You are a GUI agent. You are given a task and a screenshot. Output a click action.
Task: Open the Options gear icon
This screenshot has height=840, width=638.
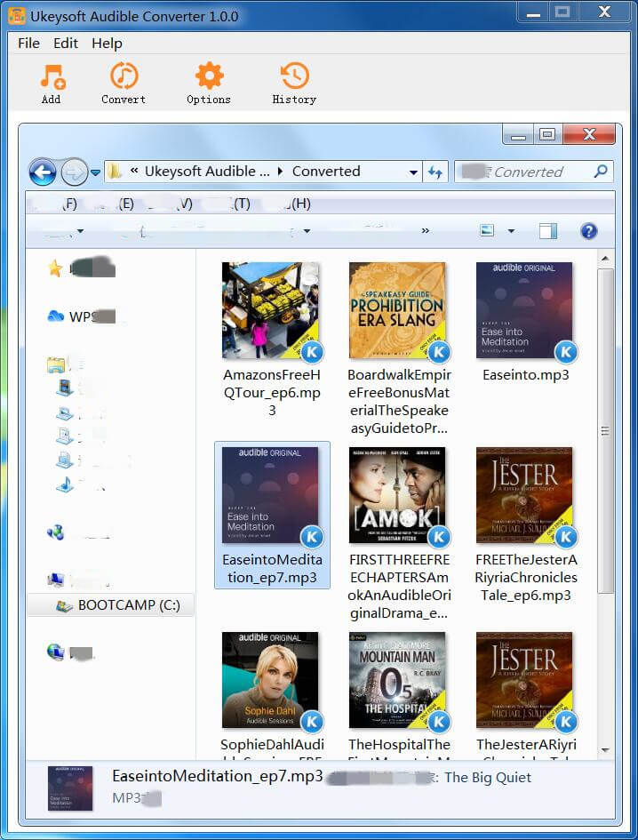tap(209, 76)
